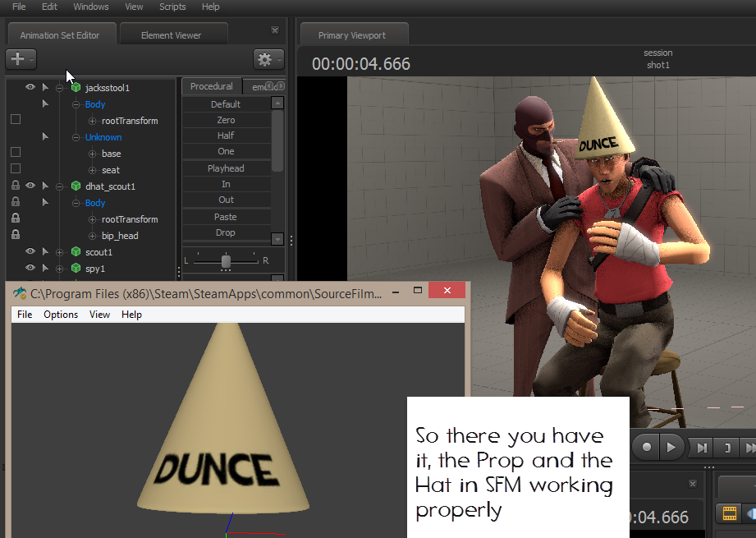Click the arrow selector on Unknown group row
Viewport: 756px width, 538px height.
tap(45, 136)
